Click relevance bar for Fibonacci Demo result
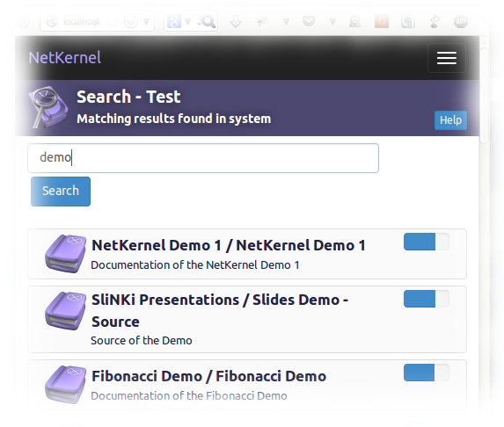The height and width of the screenshot is (427, 504). pyautogui.click(x=427, y=373)
